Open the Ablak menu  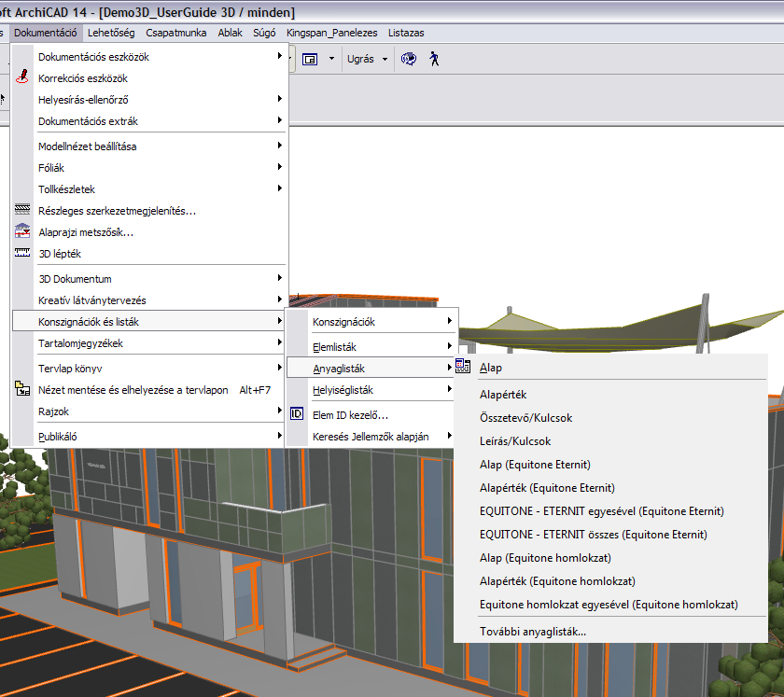click(230, 33)
